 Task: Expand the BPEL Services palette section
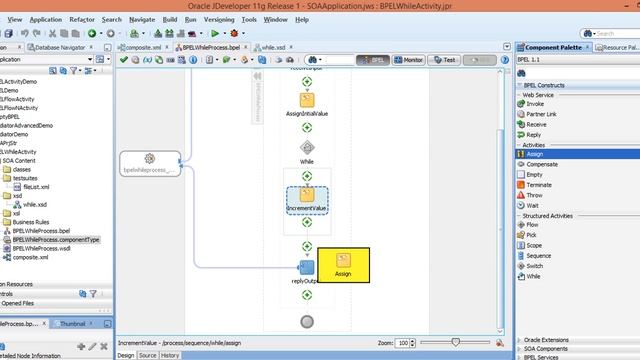519,357
